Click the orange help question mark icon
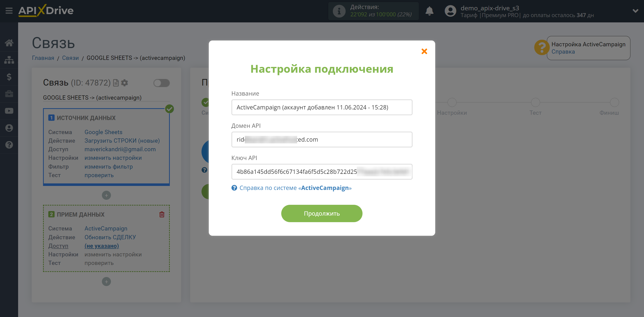Screen dimensions: 644x317 542,47
